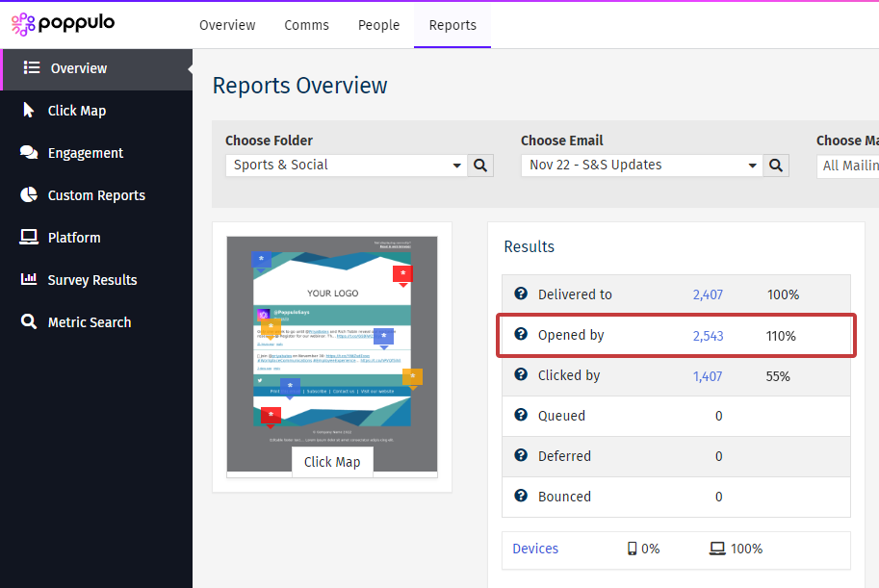This screenshot has height=588, width=879.
Task: Click the Poppulo logo
Action: click(64, 24)
